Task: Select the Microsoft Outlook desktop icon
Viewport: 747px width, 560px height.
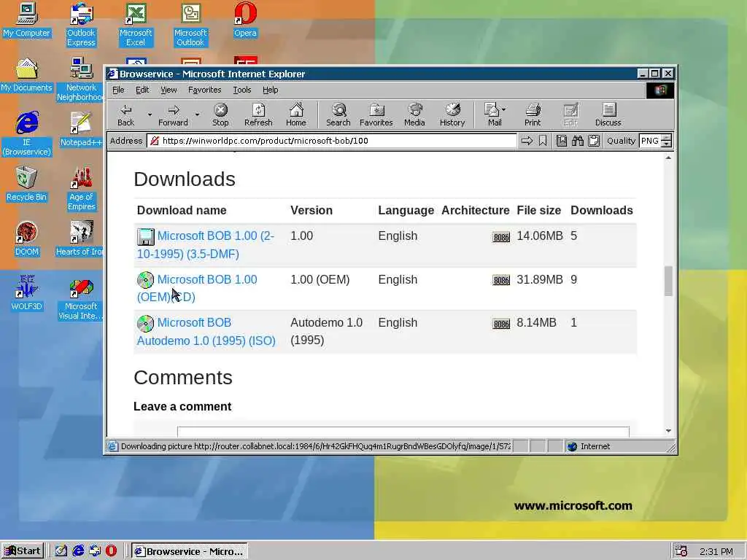Action: click(190, 24)
